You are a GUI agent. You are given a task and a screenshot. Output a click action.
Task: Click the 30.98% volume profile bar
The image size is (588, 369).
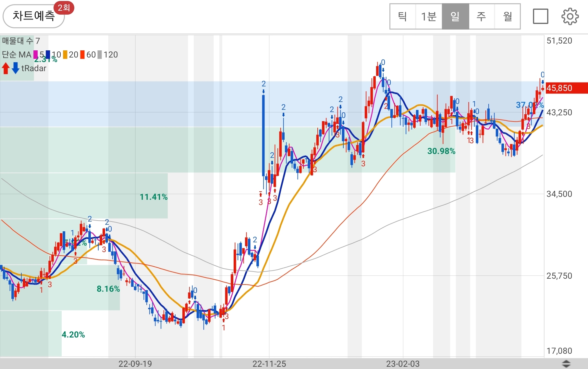227,150
